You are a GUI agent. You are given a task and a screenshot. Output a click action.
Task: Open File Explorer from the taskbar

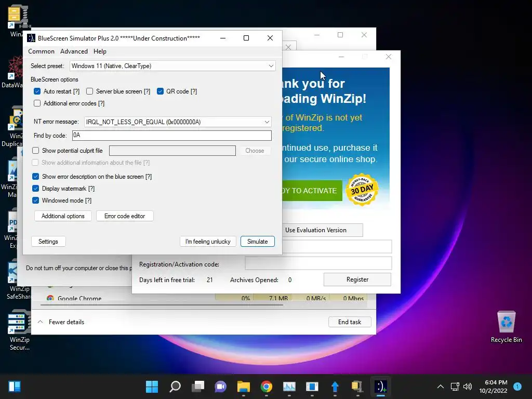point(244,387)
